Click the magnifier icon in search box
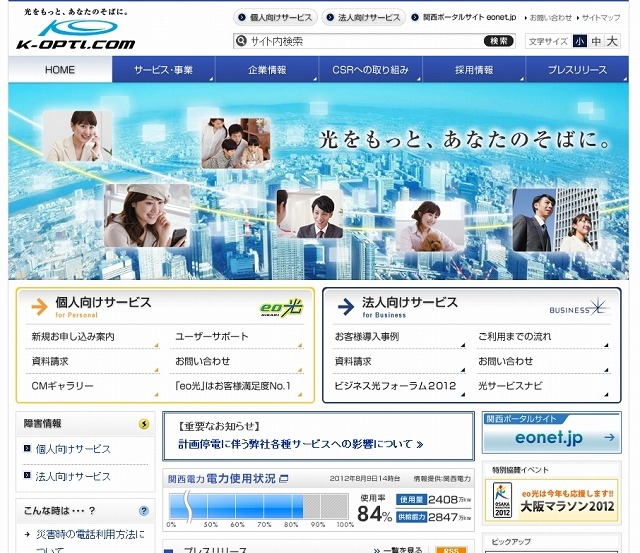 (x=241, y=41)
